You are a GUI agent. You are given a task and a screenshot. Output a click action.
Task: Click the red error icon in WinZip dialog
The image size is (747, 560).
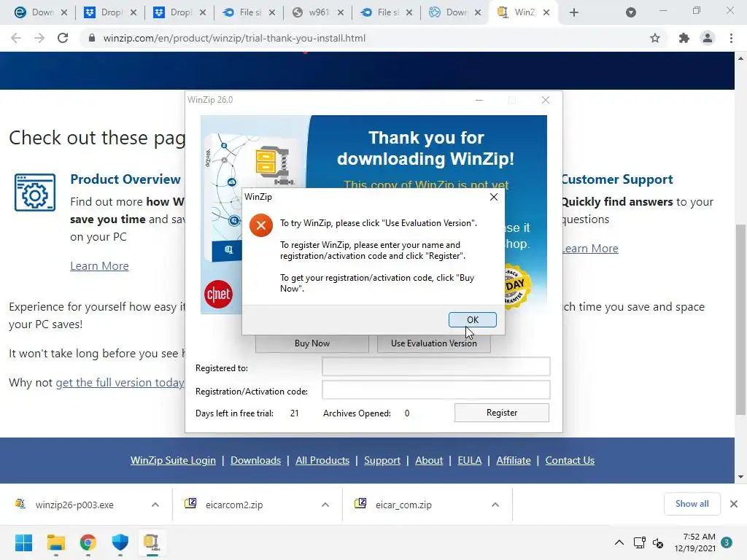(x=261, y=225)
